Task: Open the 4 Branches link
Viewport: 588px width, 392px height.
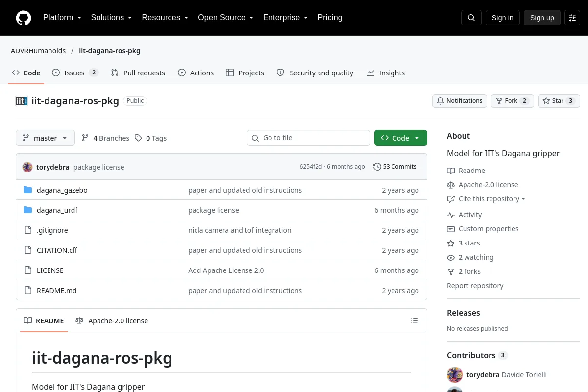Action: coord(105,138)
